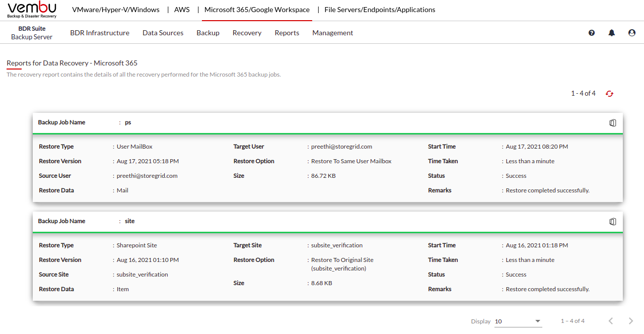Open the Display count dropdown

click(518, 321)
